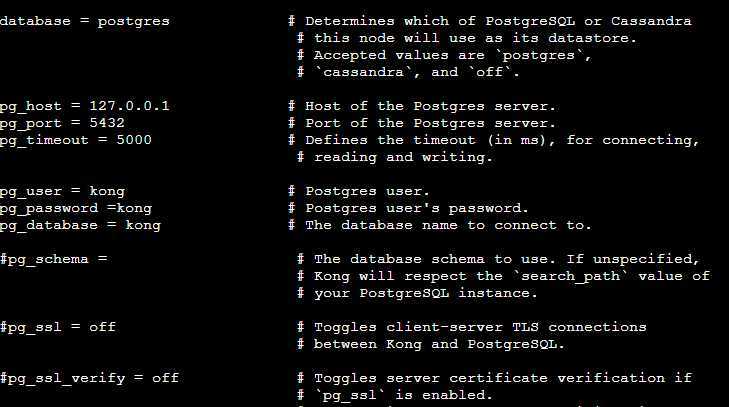Click the pg_ssl_verify setting name
The height and width of the screenshot is (407, 729).
[66, 378]
